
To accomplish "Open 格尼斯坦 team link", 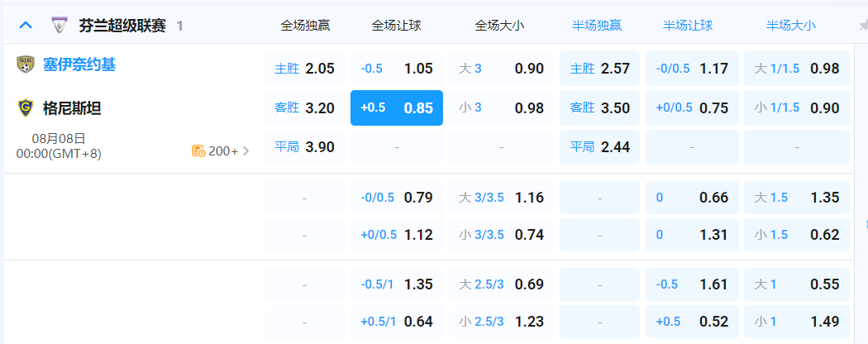I will point(72,108).
